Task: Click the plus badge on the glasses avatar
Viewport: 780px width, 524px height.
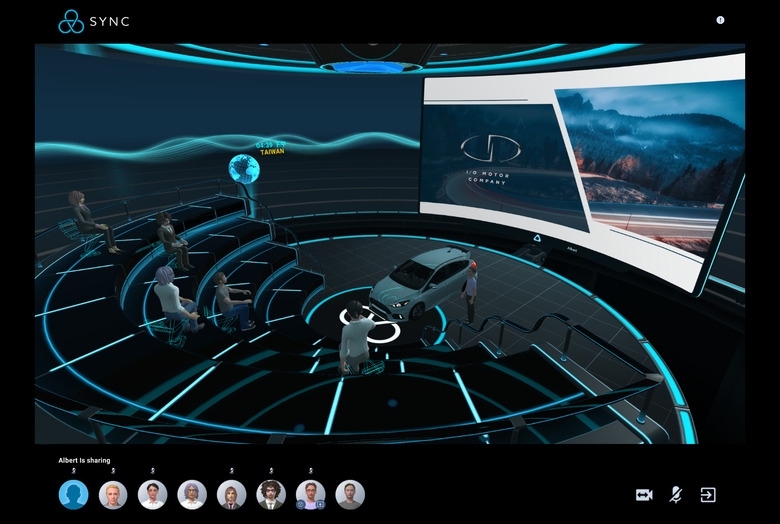Action: [320, 505]
